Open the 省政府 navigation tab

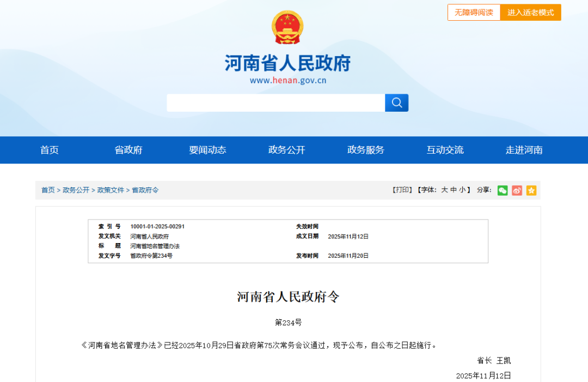[x=128, y=150]
